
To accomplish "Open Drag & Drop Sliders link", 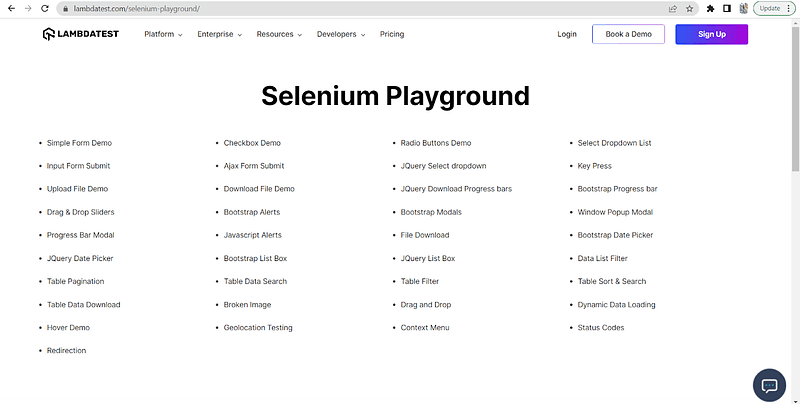I will pos(81,212).
